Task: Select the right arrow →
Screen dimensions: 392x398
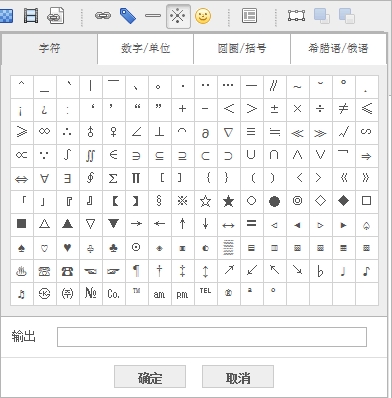Action: [136, 224]
